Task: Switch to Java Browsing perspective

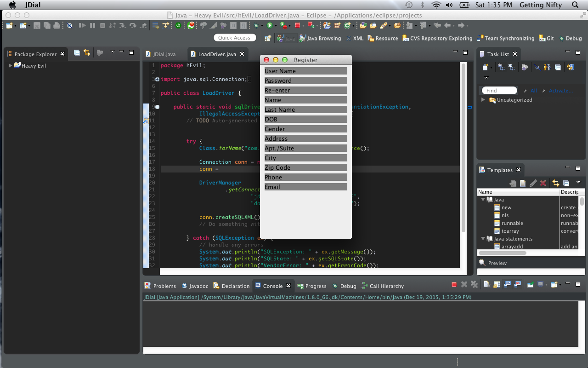Action: (x=320, y=38)
